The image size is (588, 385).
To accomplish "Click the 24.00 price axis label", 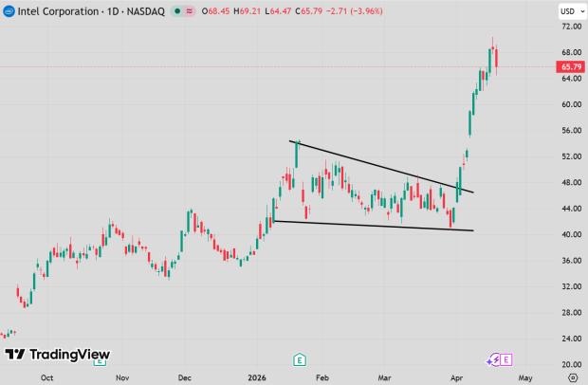I will click(x=572, y=339).
